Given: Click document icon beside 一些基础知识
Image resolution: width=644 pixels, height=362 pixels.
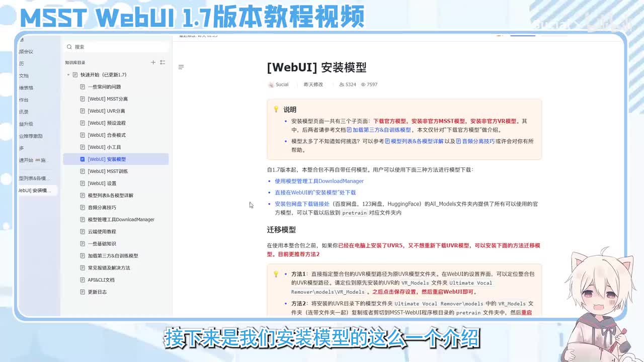Looking at the screenshot, I should click(x=83, y=244).
